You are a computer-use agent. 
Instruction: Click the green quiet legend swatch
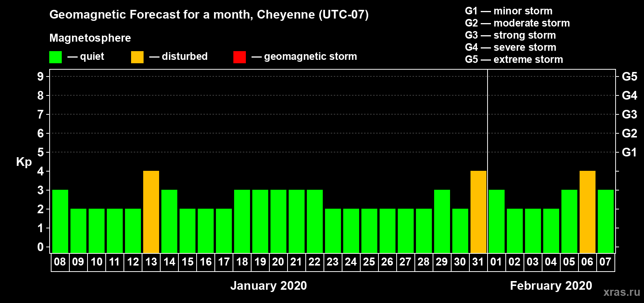click(55, 57)
